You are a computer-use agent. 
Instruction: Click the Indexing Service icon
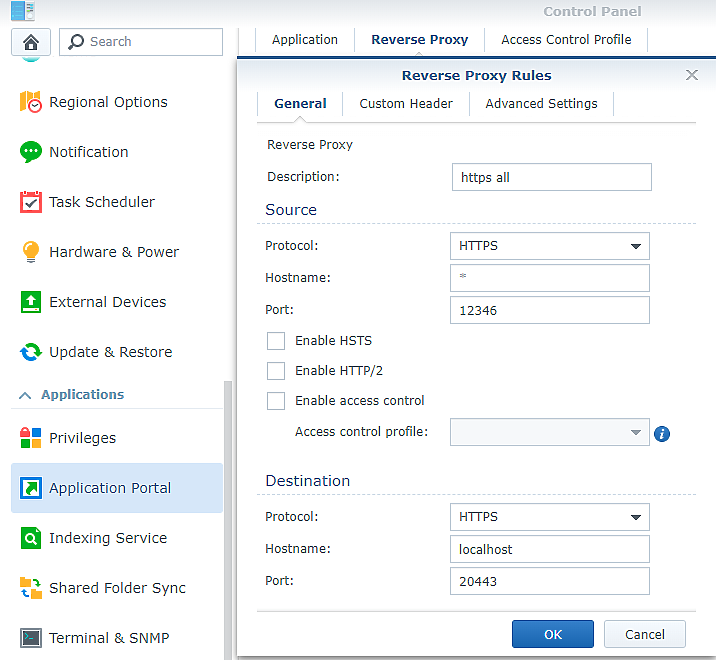[31, 538]
